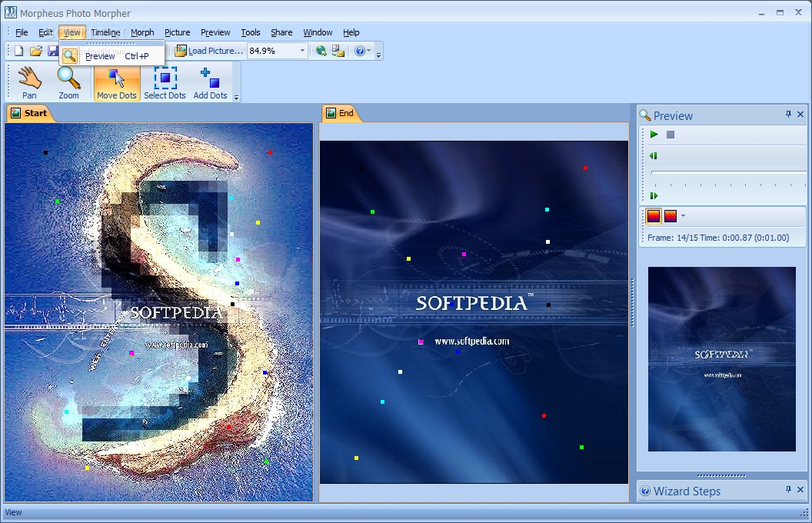Open the Help menu

[351, 32]
